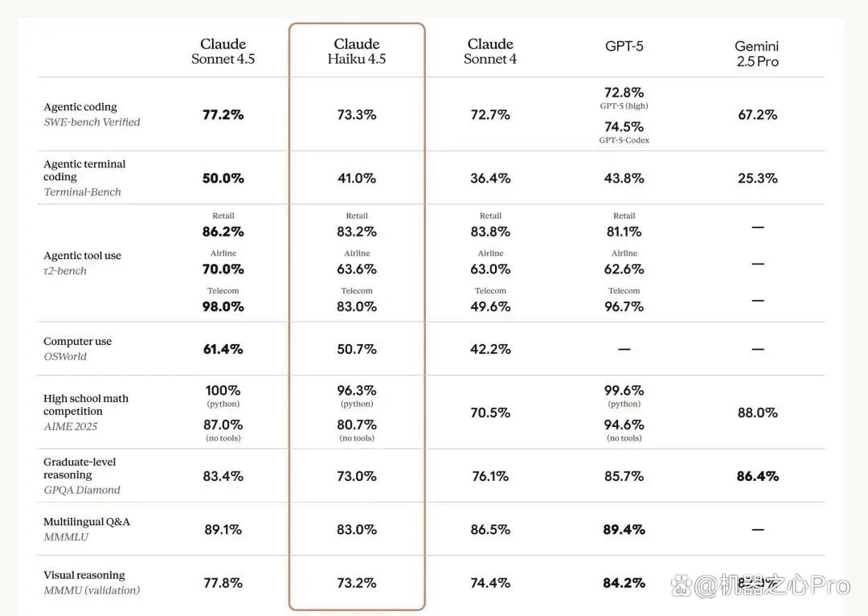868x616 pixels.
Task: Click Gemini's 86.4% GPQA Diamond score
Action: tap(757, 476)
